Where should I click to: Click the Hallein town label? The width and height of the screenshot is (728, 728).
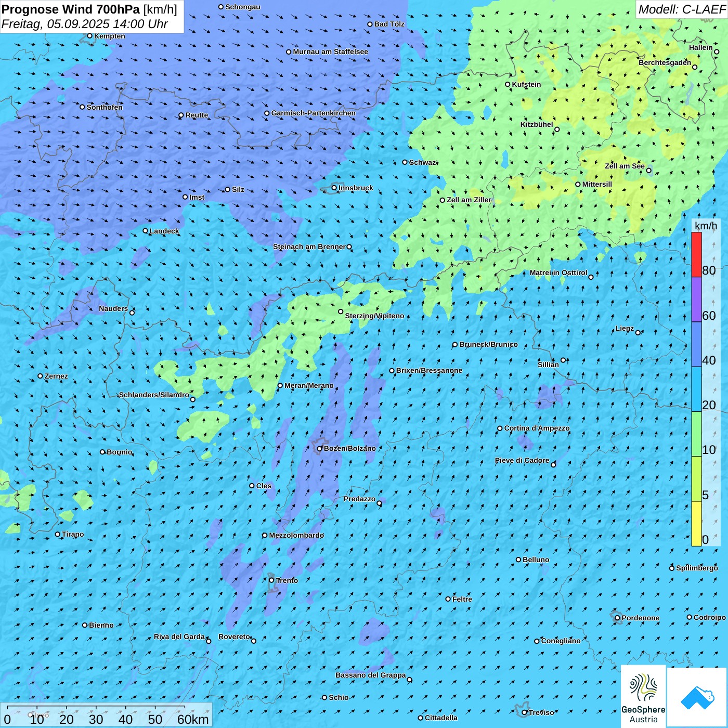(x=701, y=47)
